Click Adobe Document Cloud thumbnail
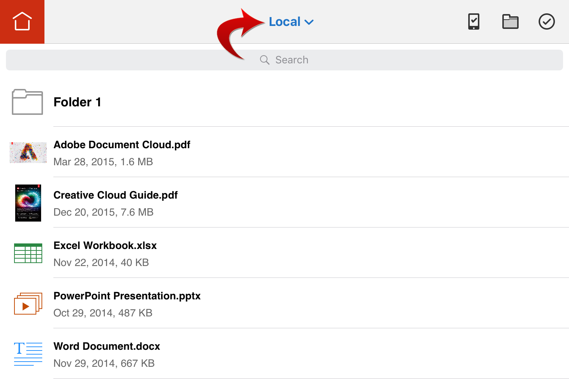The width and height of the screenshot is (569, 392). [x=28, y=153]
